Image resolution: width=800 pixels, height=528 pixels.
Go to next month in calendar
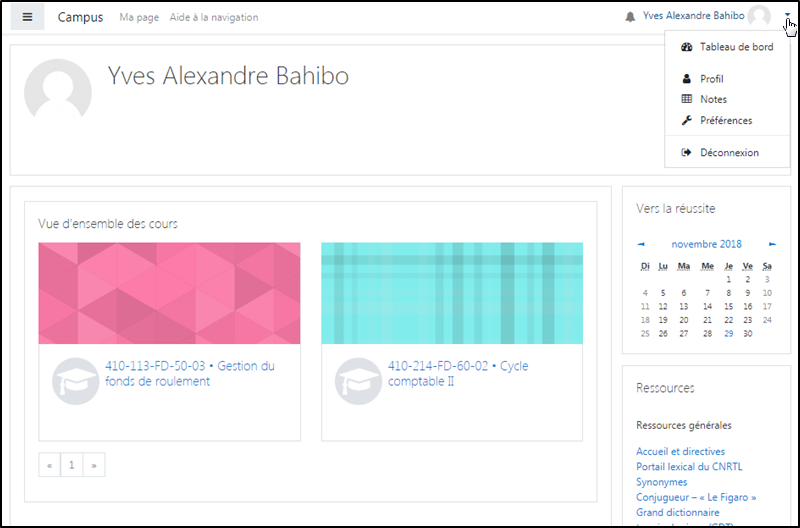point(772,244)
